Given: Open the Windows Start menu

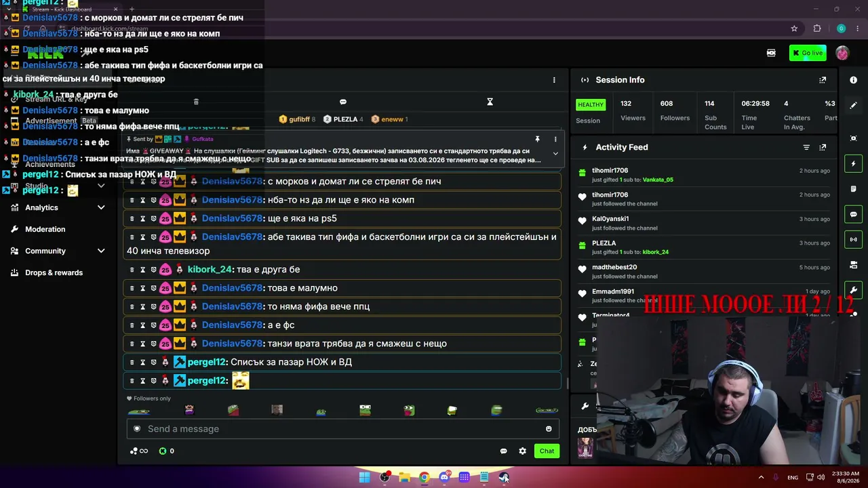Looking at the screenshot, I should (x=364, y=477).
